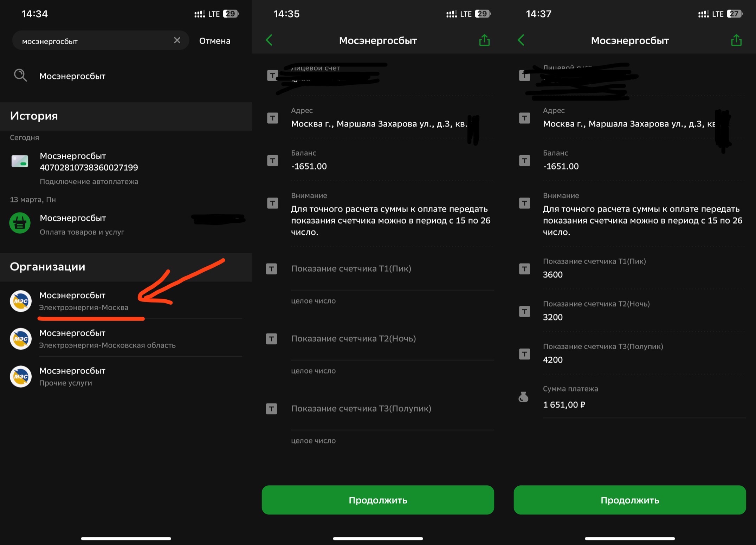Clear the мосэнергосбыт search field with X

pyautogui.click(x=177, y=40)
